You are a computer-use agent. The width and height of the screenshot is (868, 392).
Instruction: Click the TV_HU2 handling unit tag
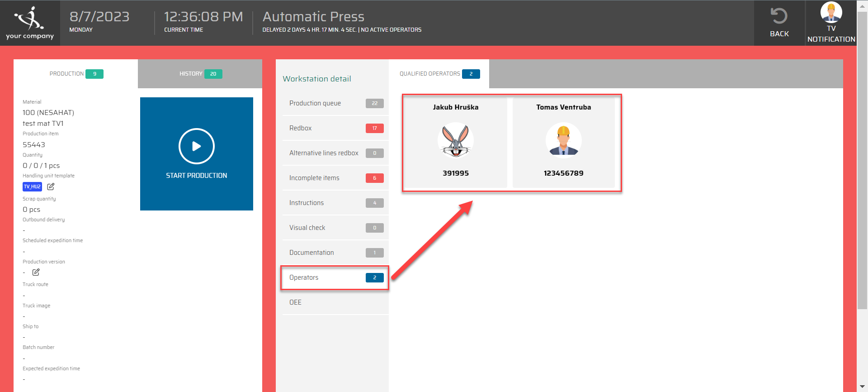coord(32,186)
